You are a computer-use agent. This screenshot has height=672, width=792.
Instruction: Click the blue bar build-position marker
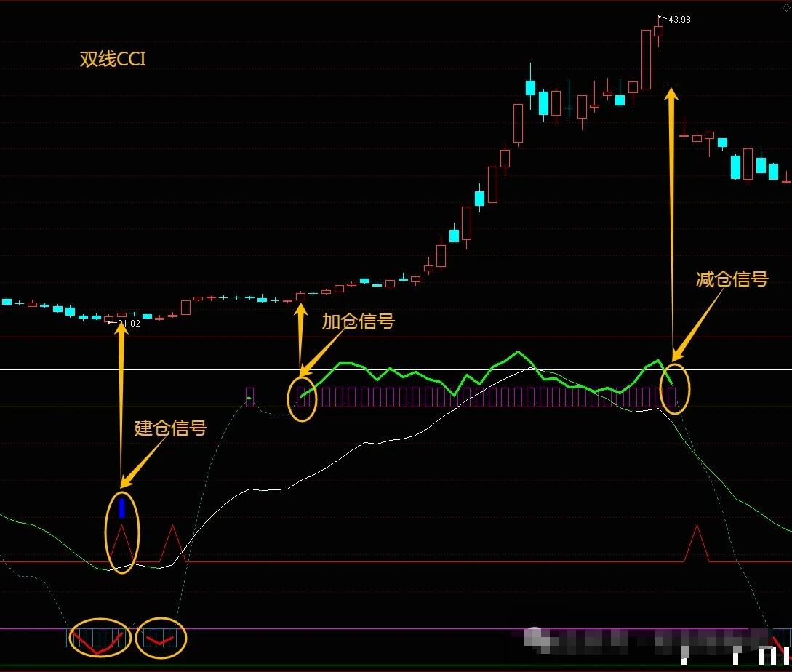[x=121, y=507]
